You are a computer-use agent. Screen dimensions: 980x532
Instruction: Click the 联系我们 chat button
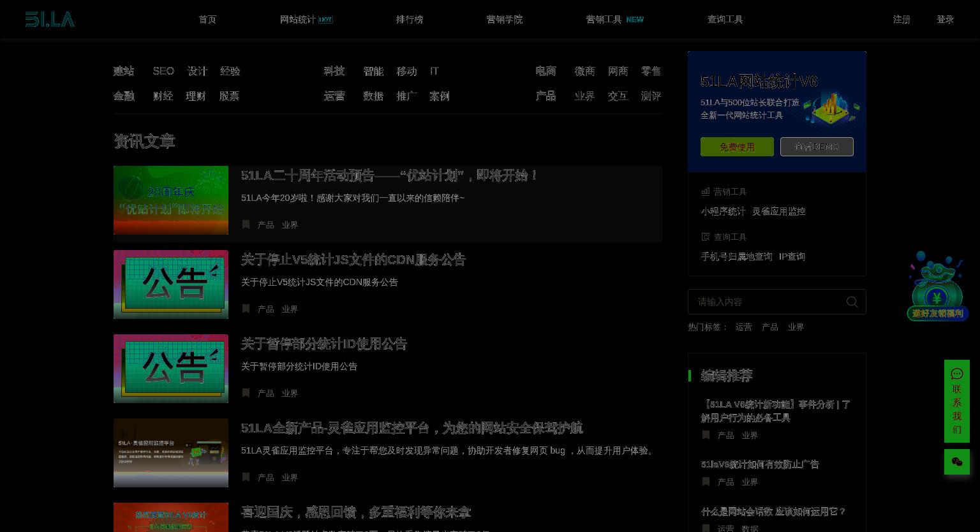(x=956, y=401)
